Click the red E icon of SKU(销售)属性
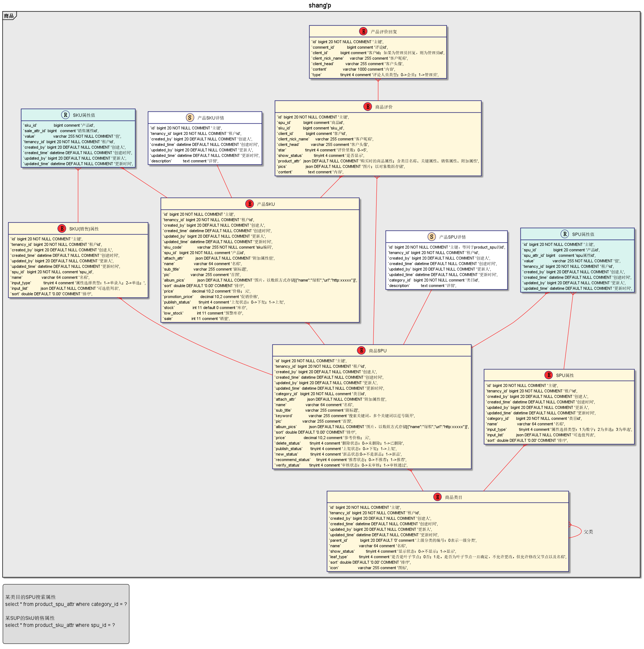644x649 pixels. (x=62, y=228)
